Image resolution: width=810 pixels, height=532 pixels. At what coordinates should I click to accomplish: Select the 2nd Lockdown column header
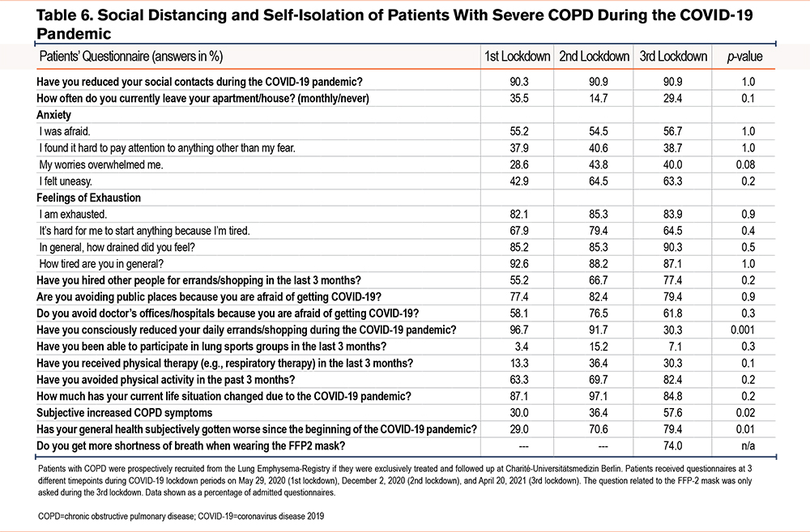594,56
